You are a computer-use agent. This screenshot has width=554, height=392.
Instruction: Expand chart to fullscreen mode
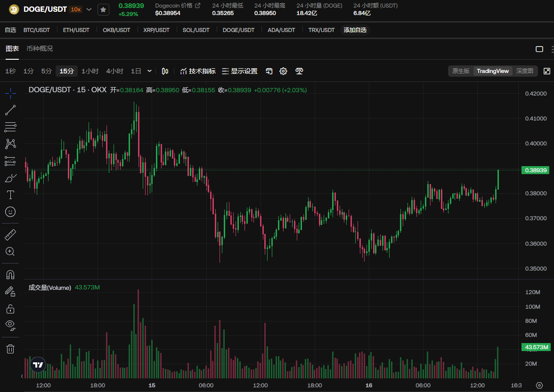point(547,71)
